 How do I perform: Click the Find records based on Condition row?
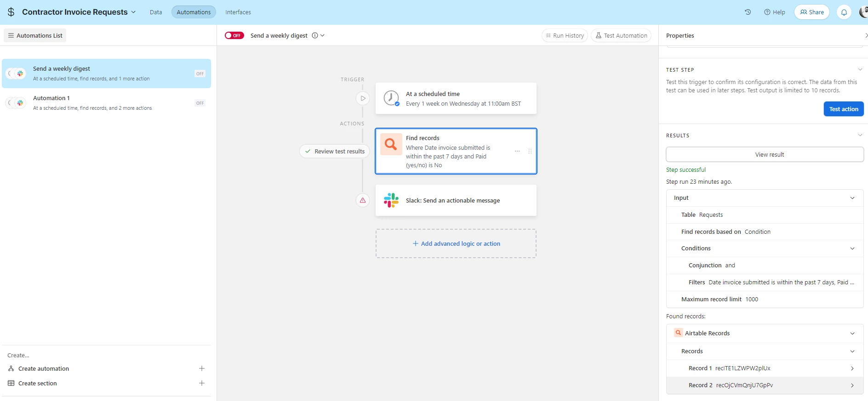pyautogui.click(x=765, y=232)
